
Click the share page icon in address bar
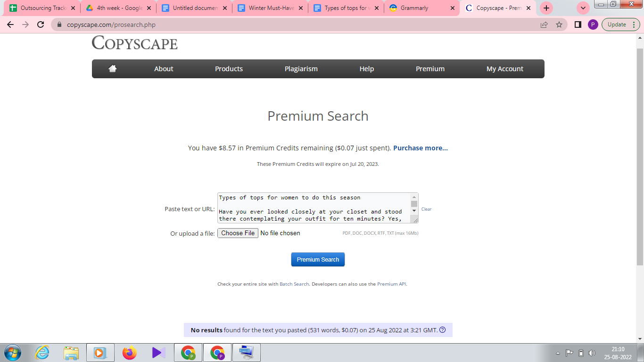(544, 25)
